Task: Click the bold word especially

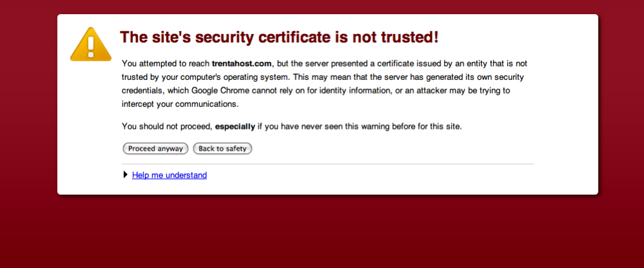Action: tap(235, 126)
